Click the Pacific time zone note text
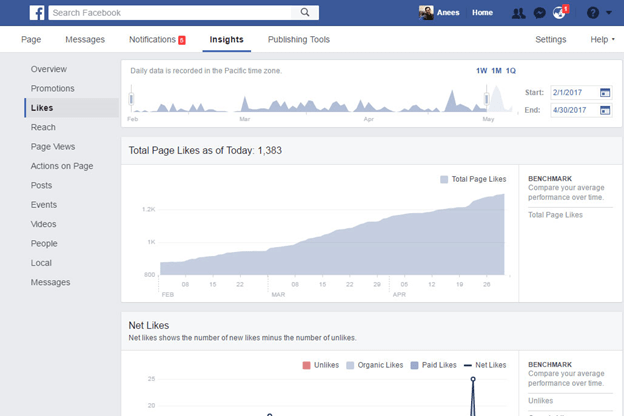Image resolution: width=624 pixels, height=419 pixels. (x=206, y=71)
